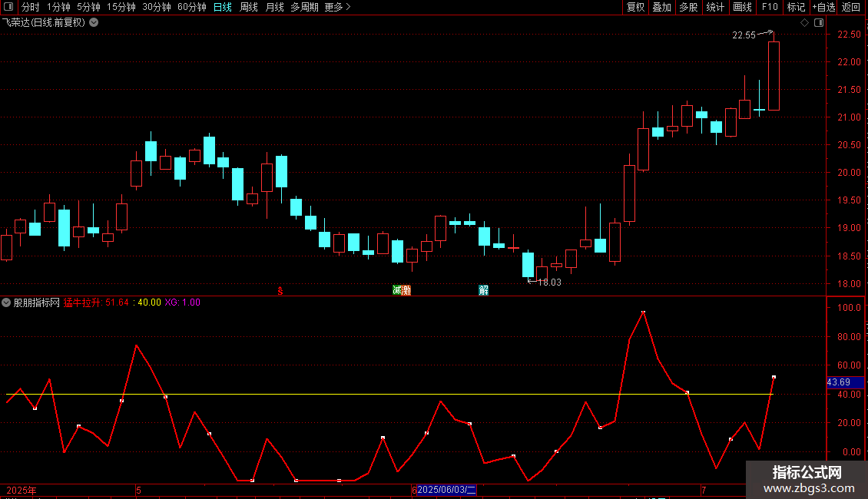Click the yellow 40.00 indicator value

coord(149,302)
